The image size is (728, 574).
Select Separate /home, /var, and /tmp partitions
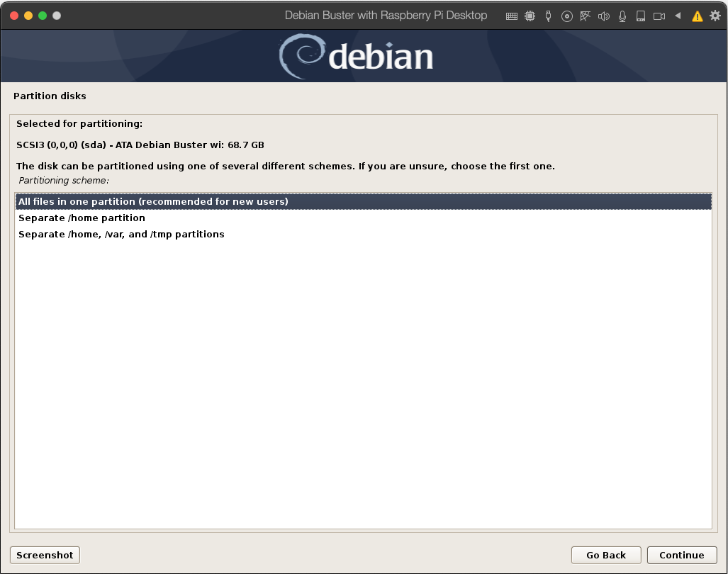363,234
